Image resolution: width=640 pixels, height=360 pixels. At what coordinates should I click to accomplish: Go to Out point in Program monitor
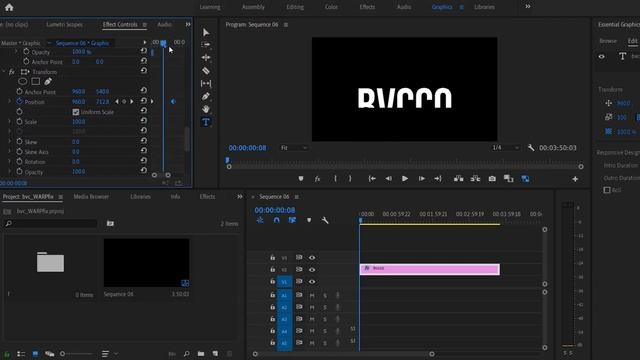pos(438,179)
